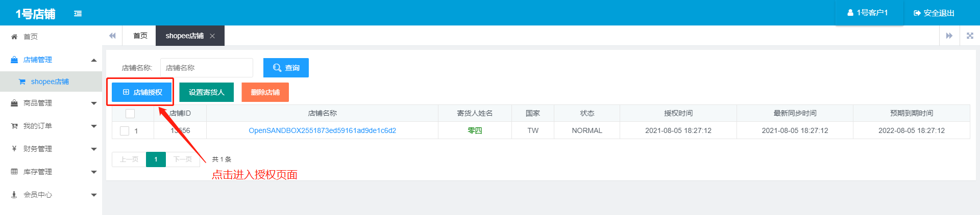Expand the 商品管理 sidebar menu
The image size is (980, 215).
tap(94, 103)
